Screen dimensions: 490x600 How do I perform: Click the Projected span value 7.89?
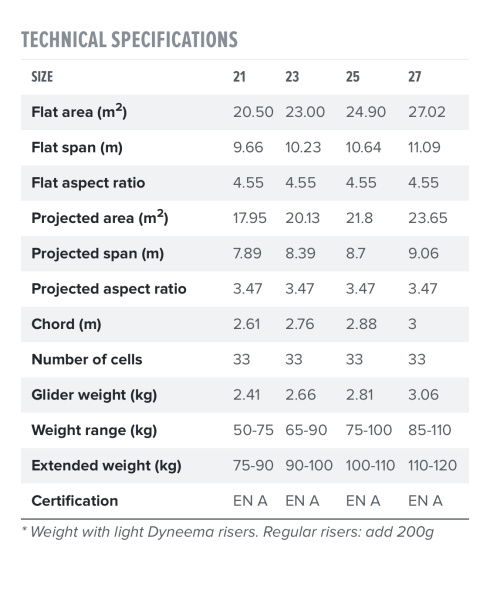247,253
